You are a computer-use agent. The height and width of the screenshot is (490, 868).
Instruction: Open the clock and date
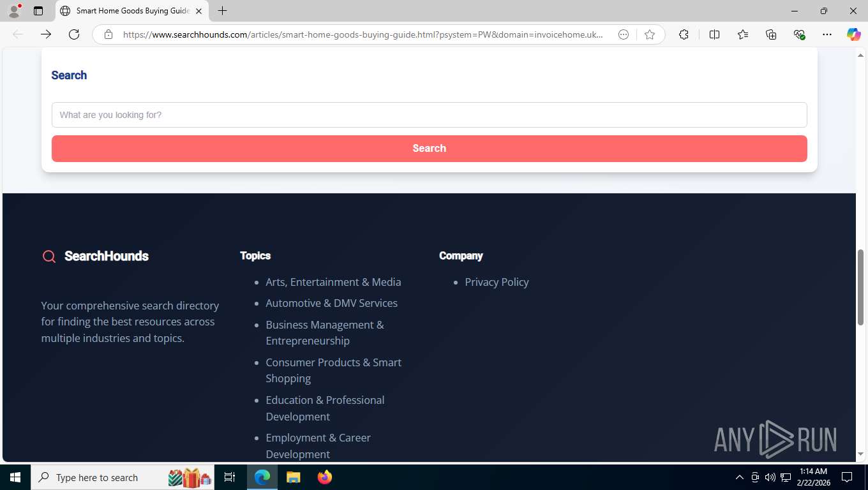[812, 477]
